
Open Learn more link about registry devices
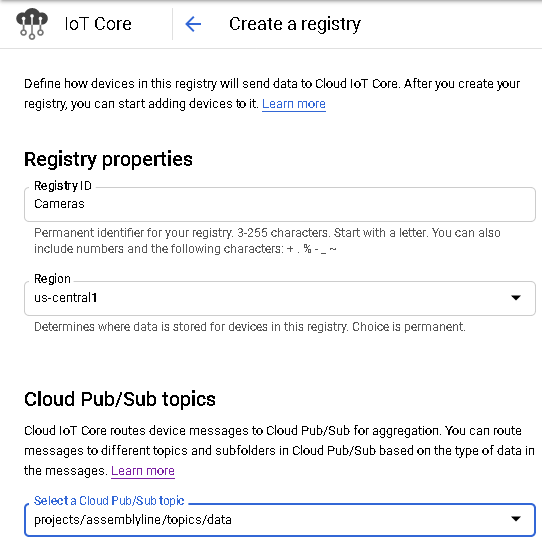coord(294,104)
